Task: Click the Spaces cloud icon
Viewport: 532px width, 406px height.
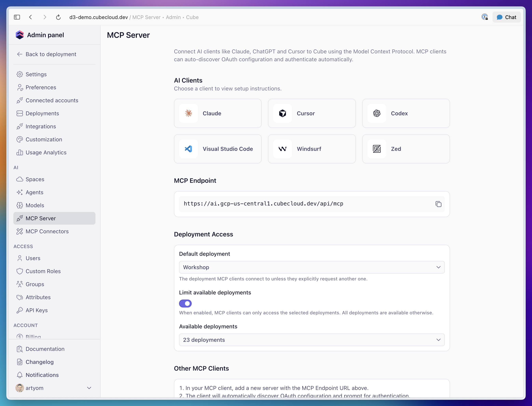Action: 20,179
